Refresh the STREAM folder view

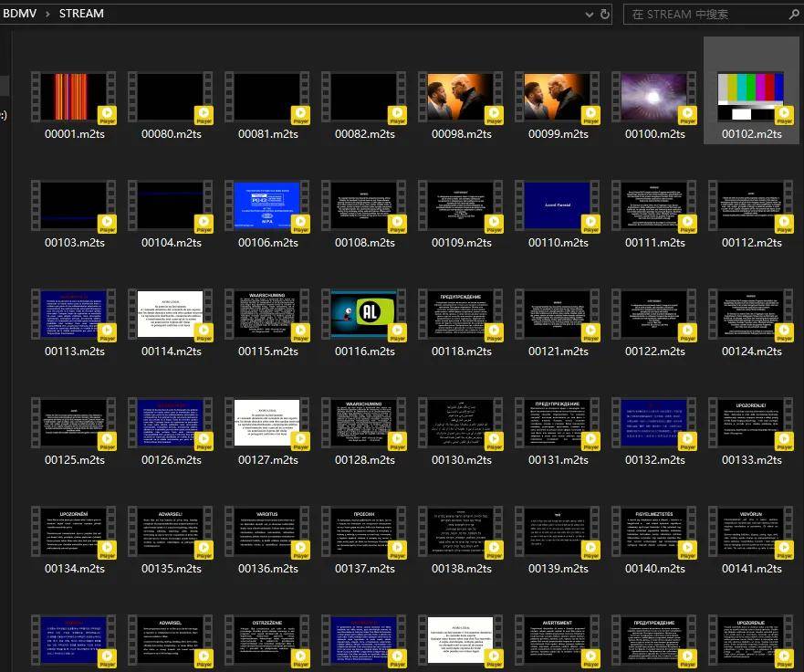tap(605, 14)
